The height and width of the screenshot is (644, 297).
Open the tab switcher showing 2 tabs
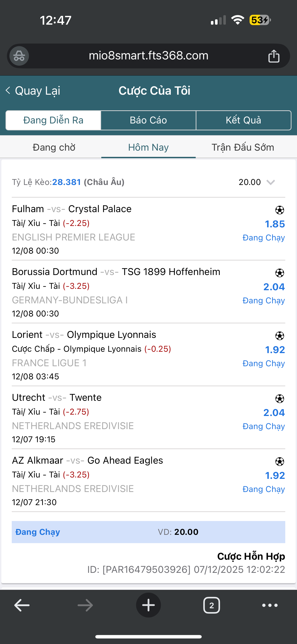tap(212, 605)
